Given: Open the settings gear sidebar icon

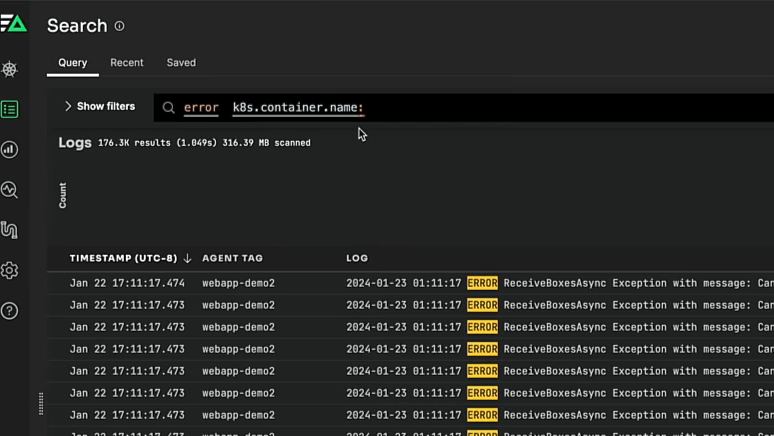Looking at the screenshot, I should pos(9,271).
